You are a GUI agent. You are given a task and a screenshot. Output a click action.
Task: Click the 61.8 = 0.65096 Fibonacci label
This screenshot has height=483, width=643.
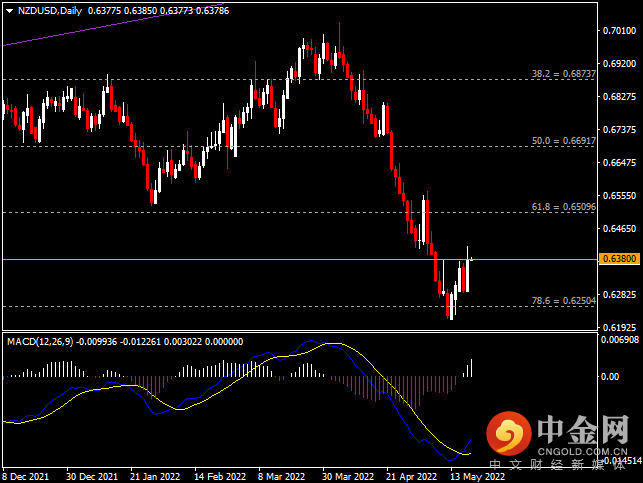(x=564, y=207)
